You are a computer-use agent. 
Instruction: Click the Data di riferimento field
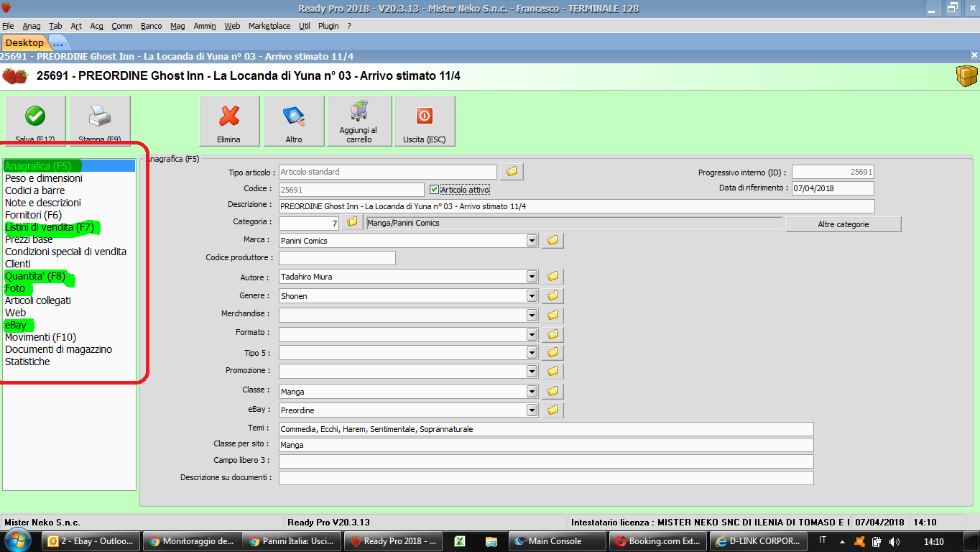click(833, 188)
